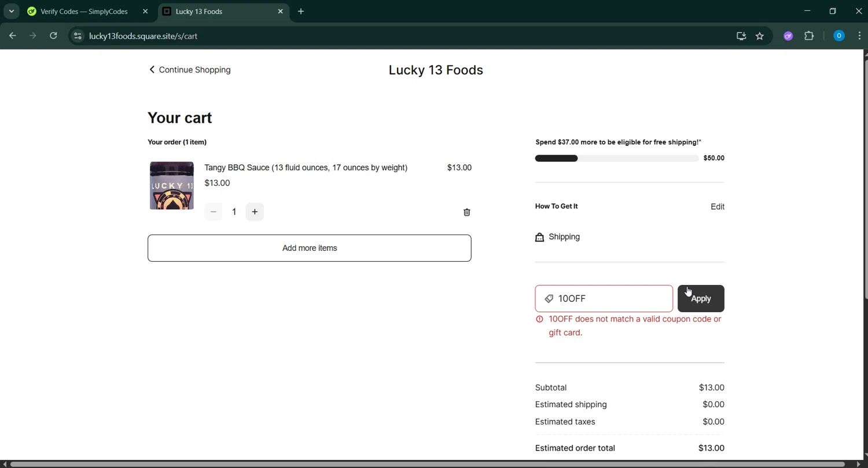Viewport: 868px width, 468px height.
Task: Click the free shipping progress bar
Action: (x=617, y=158)
